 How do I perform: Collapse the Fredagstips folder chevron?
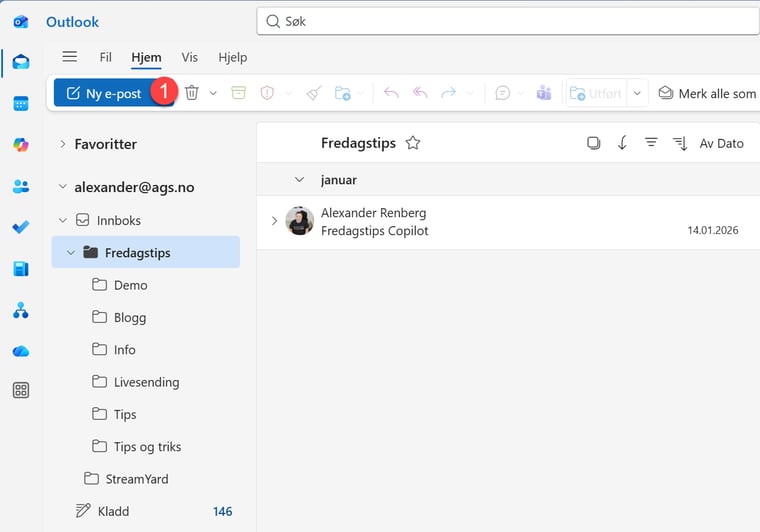(x=71, y=252)
